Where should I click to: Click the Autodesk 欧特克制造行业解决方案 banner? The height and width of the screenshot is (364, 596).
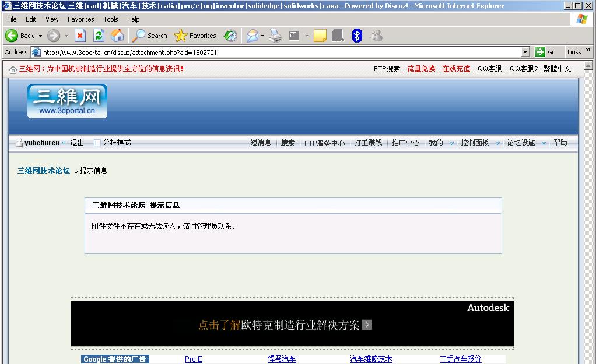[292, 324]
